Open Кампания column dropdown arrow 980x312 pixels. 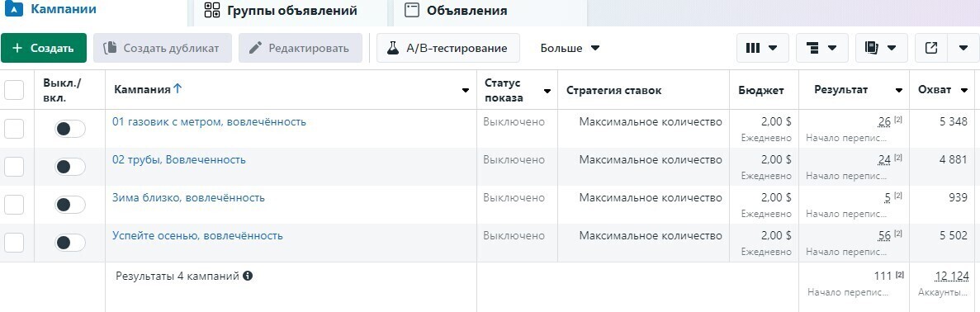[465, 91]
